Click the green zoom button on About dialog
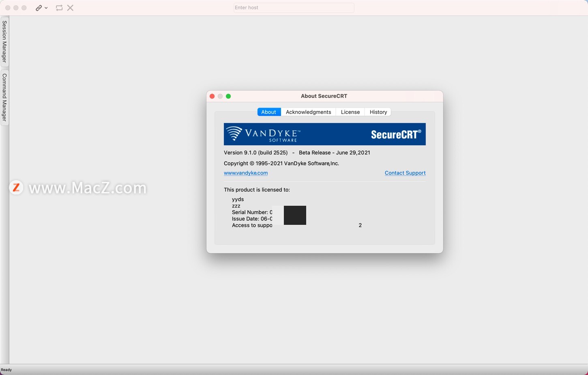 coord(228,96)
